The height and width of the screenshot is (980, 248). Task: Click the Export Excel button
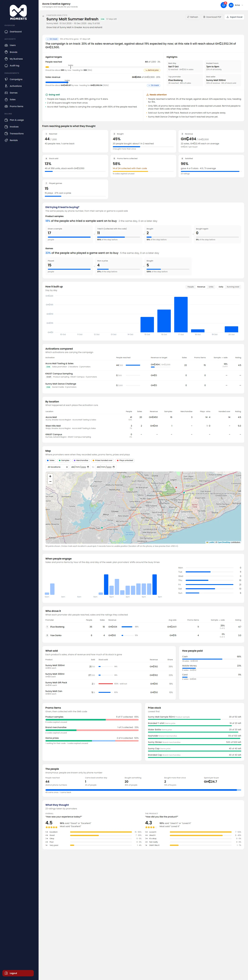point(234,17)
